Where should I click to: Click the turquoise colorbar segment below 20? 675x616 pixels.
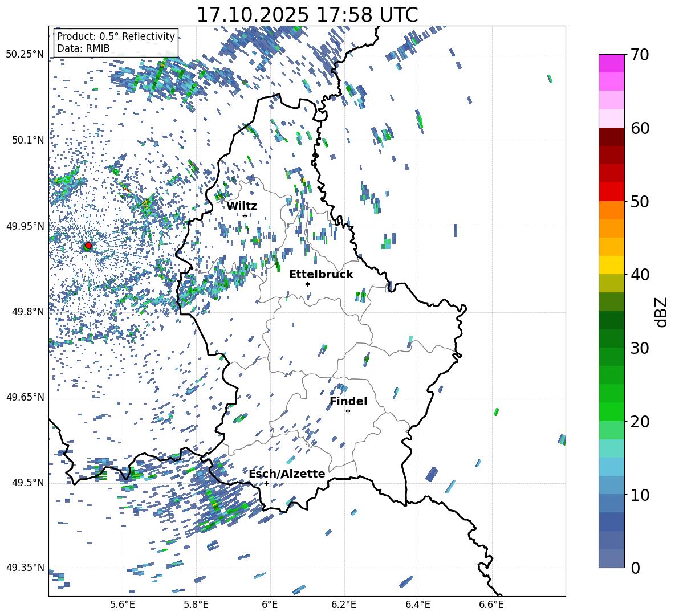click(611, 448)
